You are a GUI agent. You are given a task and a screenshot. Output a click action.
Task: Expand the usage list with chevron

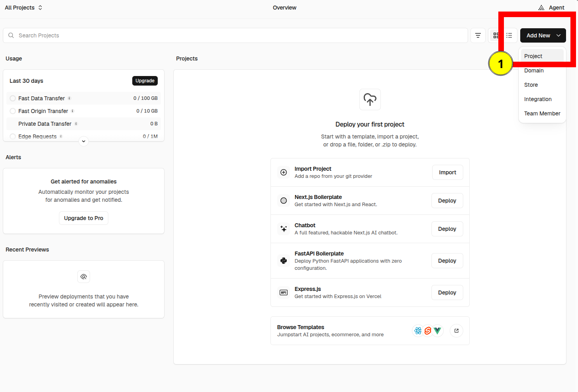(x=84, y=141)
